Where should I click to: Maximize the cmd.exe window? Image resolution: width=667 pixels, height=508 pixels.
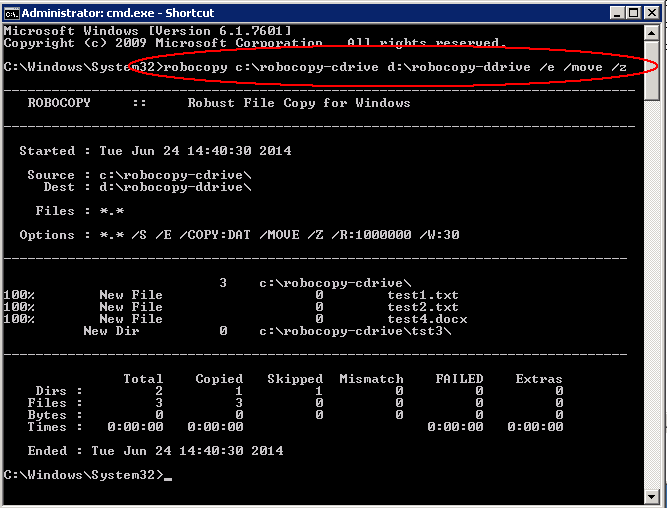634,13
